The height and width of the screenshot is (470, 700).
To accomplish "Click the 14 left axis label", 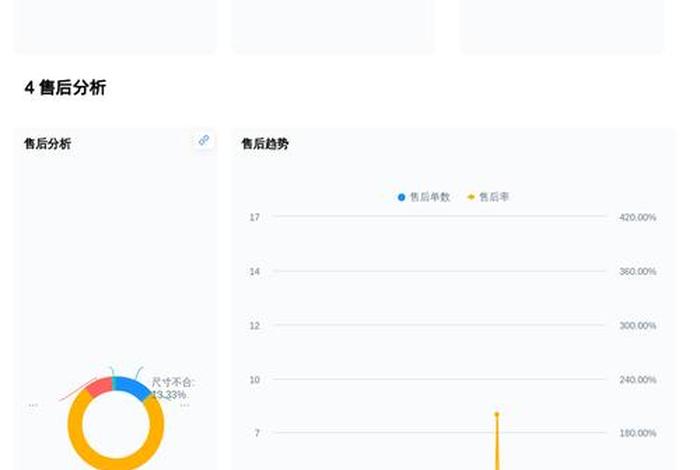I will (254, 271).
